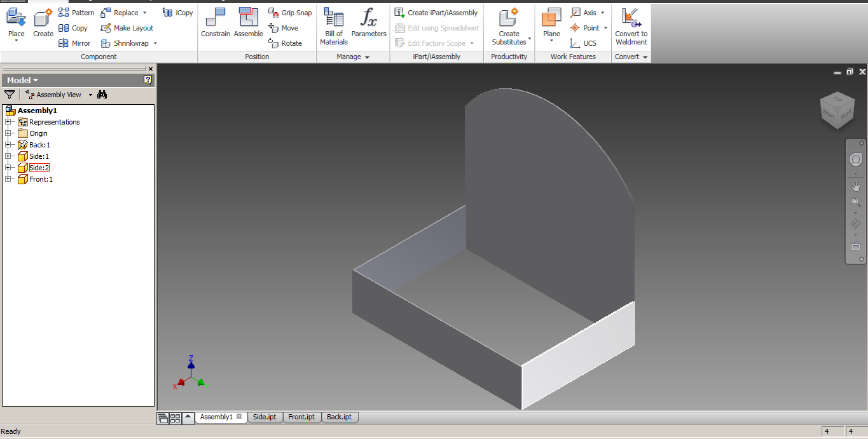The height and width of the screenshot is (439, 868).
Task: Open the Model browser help icon
Action: (148, 80)
